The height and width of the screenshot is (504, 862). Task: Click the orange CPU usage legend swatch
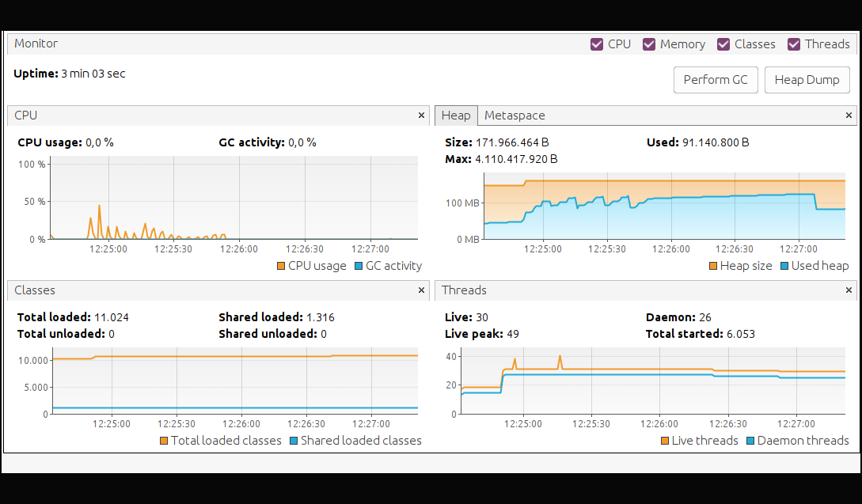pyautogui.click(x=281, y=267)
